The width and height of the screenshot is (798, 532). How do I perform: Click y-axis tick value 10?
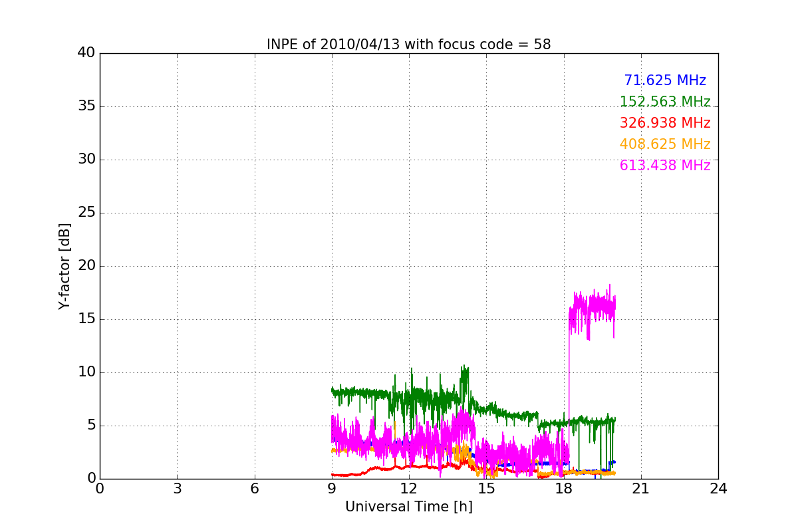click(x=86, y=372)
